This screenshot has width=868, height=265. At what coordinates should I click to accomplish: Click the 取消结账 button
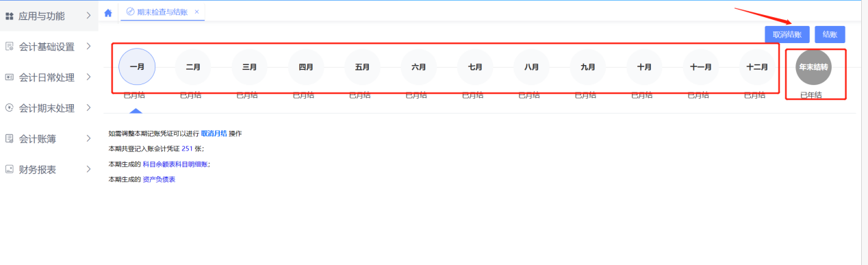coord(787,35)
